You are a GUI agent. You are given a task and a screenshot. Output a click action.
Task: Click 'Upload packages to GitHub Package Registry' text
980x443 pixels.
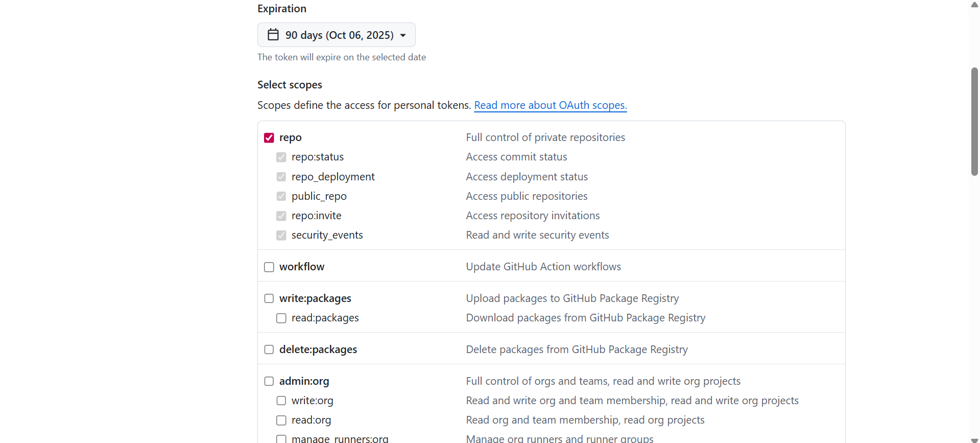[x=572, y=298]
